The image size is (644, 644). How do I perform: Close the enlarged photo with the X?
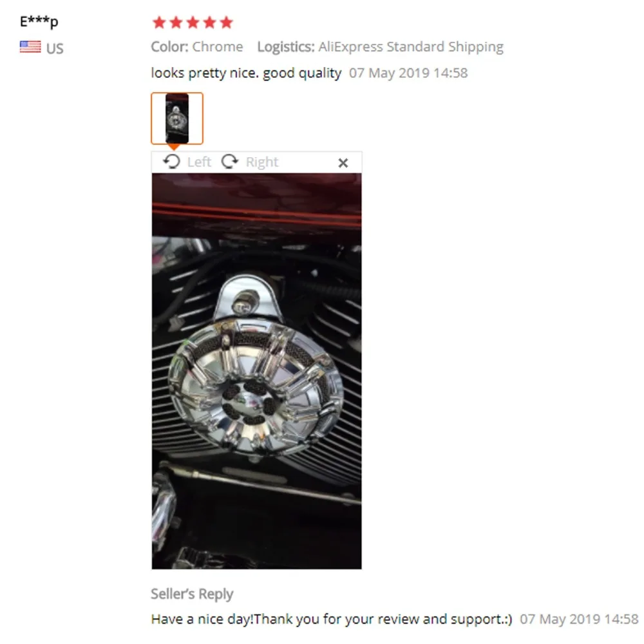coord(343,163)
